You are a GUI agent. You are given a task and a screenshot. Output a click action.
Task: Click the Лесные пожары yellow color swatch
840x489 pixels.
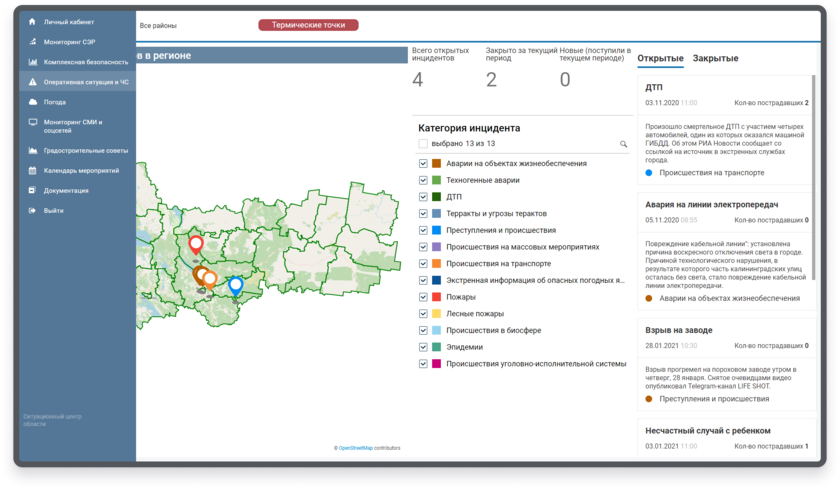[x=436, y=314]
